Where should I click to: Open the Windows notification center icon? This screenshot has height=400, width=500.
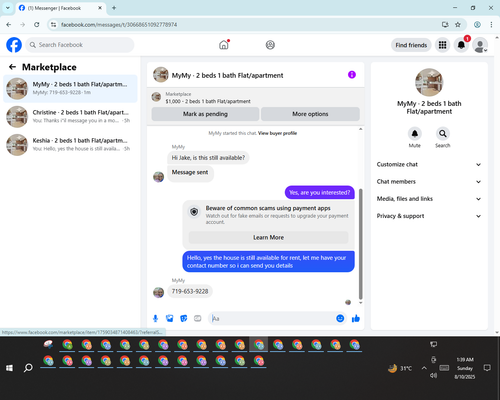pyautogui.click(x=487, y=368)
